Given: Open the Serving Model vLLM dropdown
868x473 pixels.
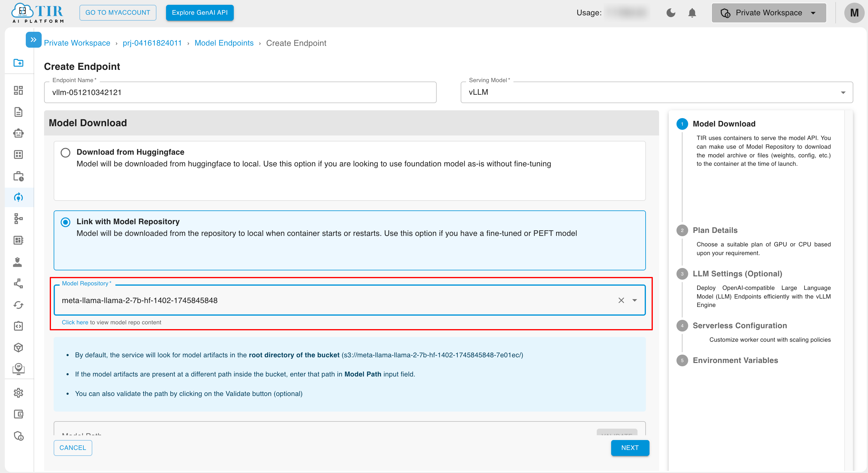Looking at the screenshot, I should pyautogui.click(x=657, y=92).
